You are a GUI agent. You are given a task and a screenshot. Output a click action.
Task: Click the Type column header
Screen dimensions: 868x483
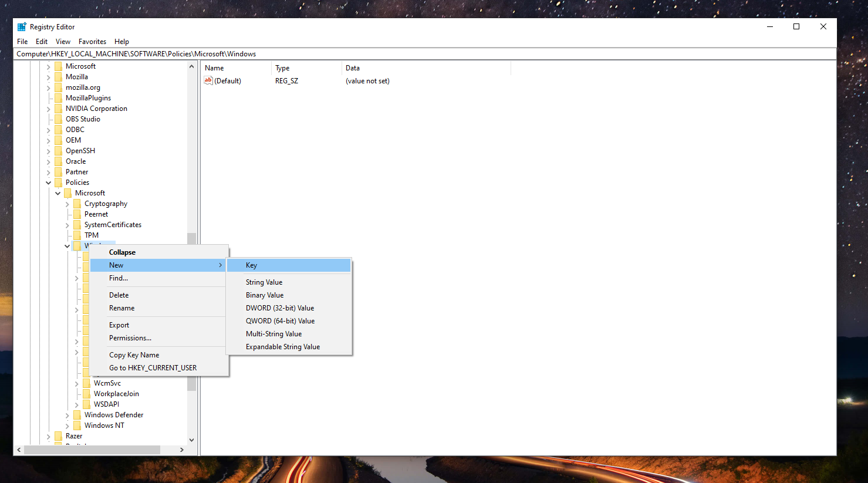point(306,68)
